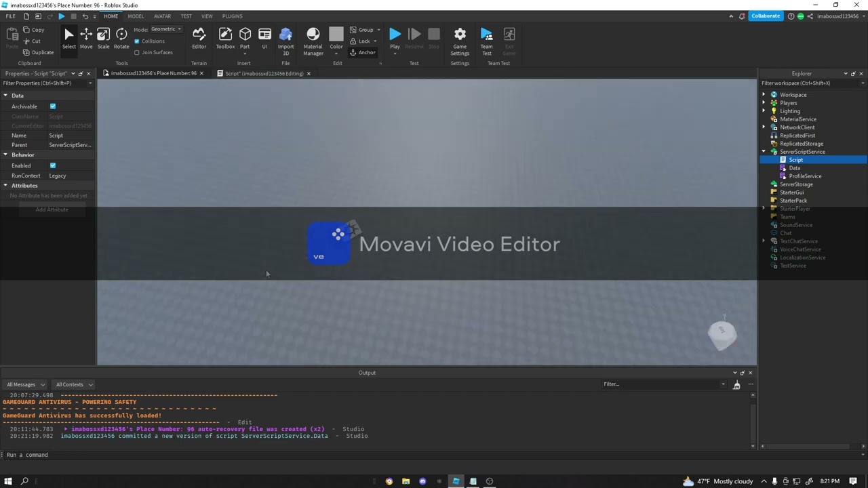
Task: Open the Terrain Editor
Action: tap(199, 38)
